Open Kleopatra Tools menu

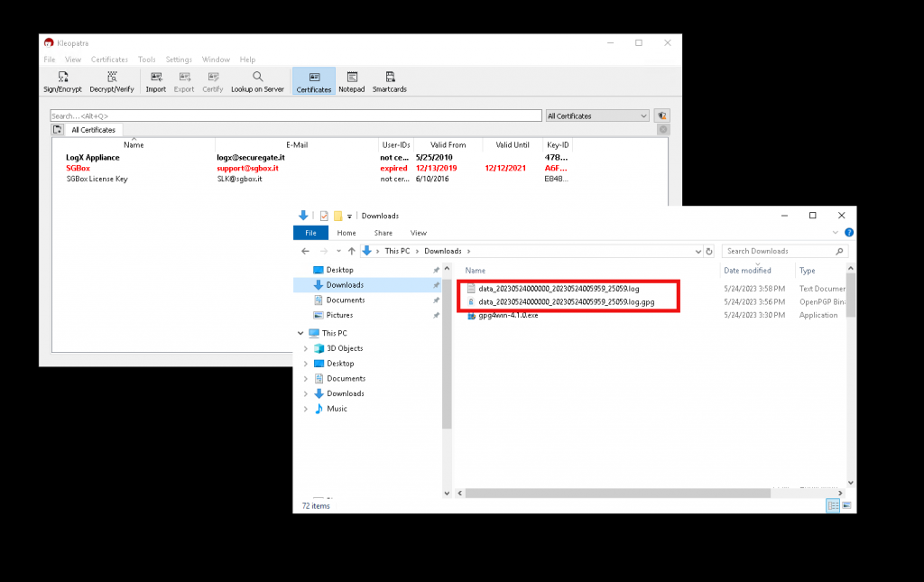(147, 60)
